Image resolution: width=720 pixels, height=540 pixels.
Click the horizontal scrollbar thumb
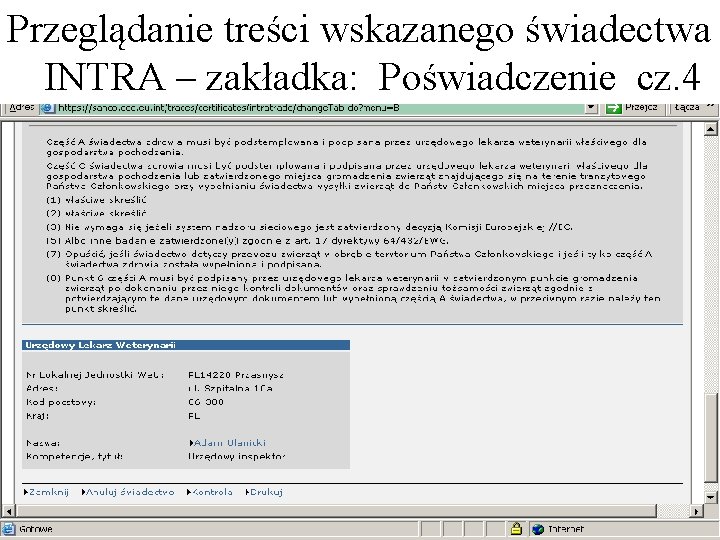pos(336,511)
